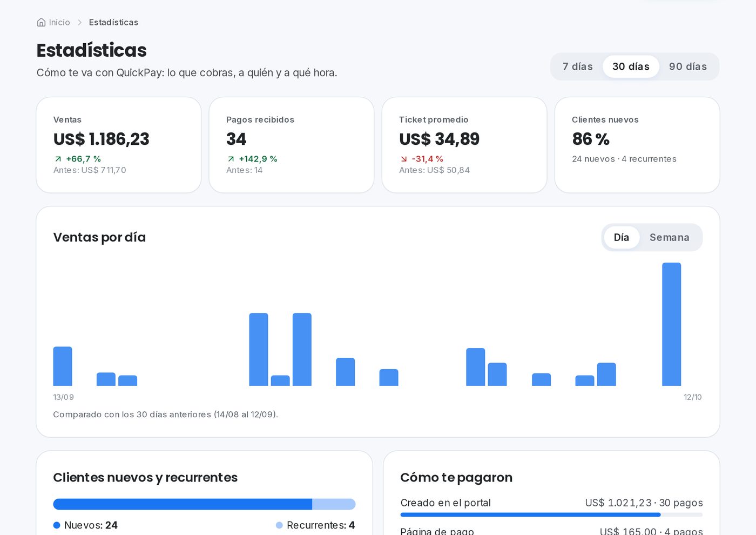The height and width of the screenshot is (535, 756).
Task: Click the light-blue Recurrentes segment of the customers bar
Action: pos(334,504)
